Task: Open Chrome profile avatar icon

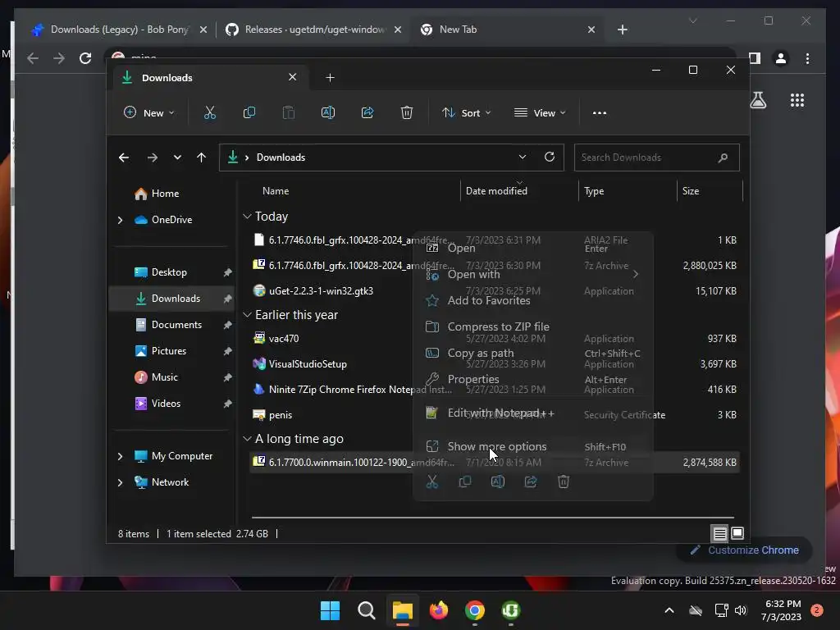Action: point(781,58)
